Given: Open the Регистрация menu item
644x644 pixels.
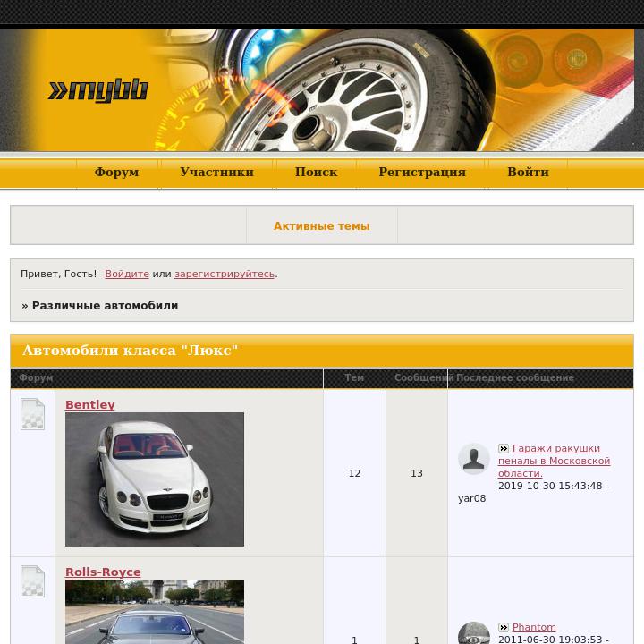Looking at the screenshot, I should (x=422, y=172).
